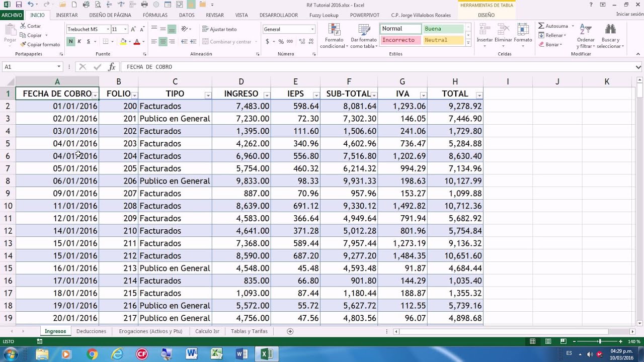The width and height of the screenshot is (644, 362).
Task: Open print preview from the quick access toolbar
Action: [x=98, y=5]
